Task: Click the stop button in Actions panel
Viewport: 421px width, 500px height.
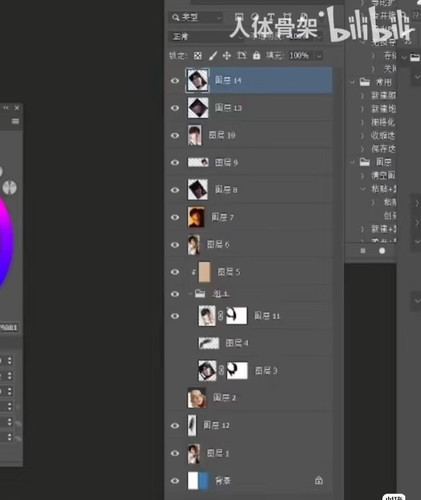Action: tap(363, 251)
